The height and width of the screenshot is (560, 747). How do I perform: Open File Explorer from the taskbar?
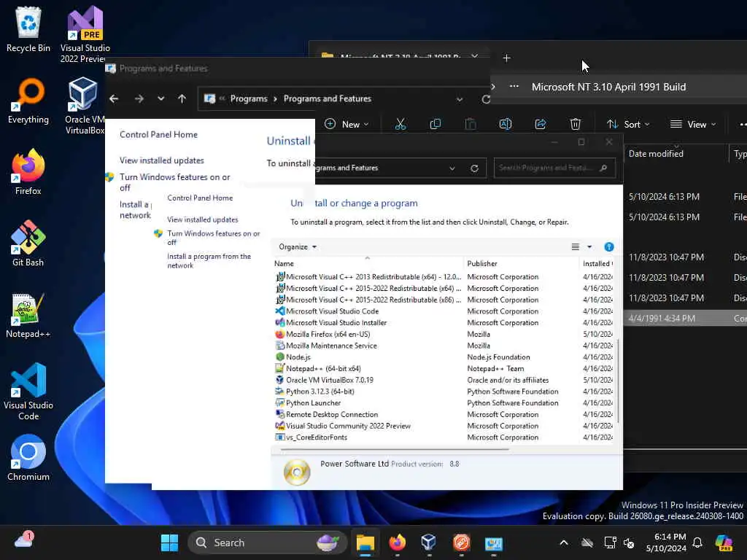[x=365, y=542]
